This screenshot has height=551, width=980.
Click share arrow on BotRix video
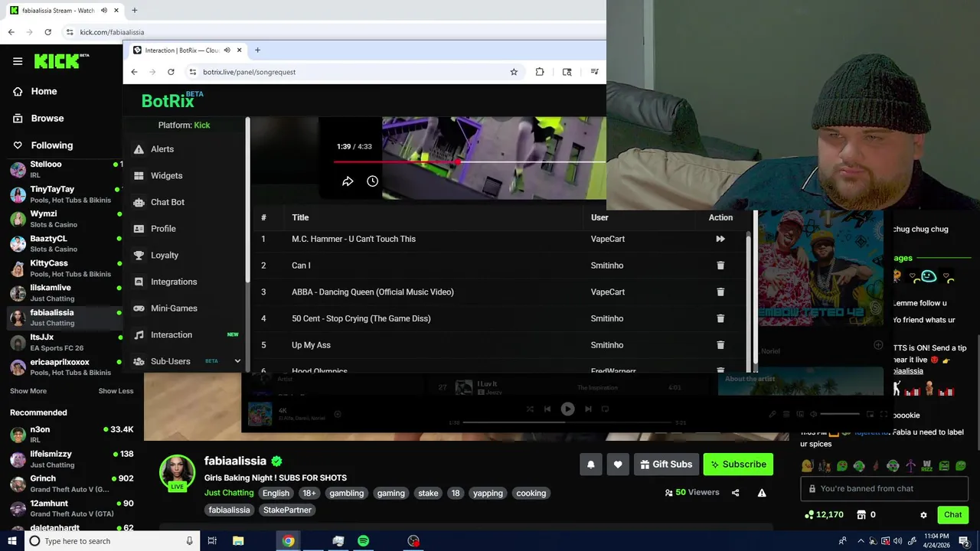348,181
